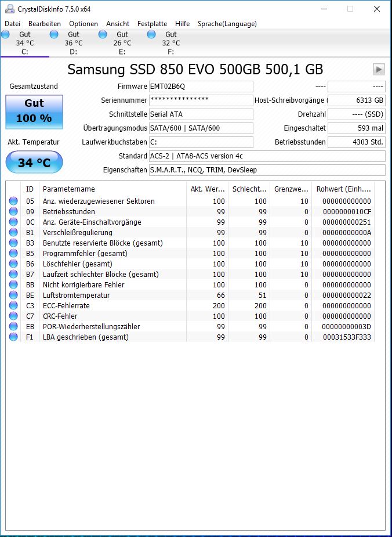Maximize the CrystalDiskInfo window

click(350, 9)
